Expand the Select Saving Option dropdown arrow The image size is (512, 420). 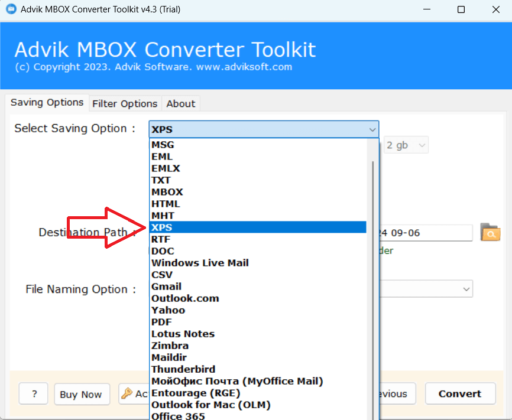click(x=372, y=129)
